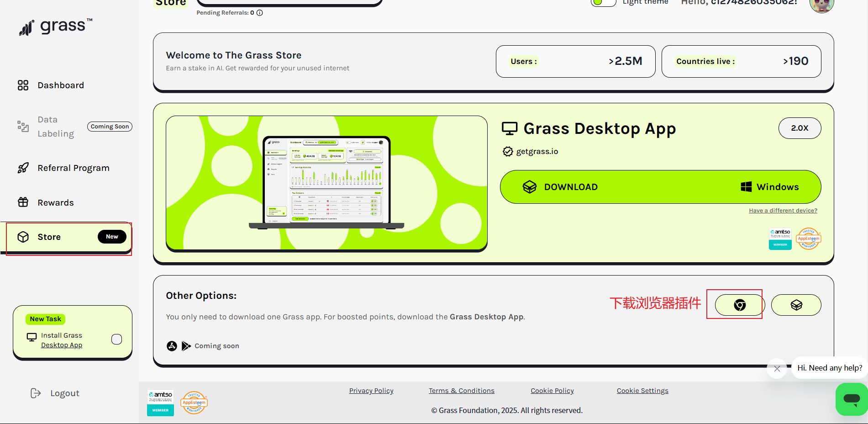Open Cookie Settings link
Screen dimensions: 868x424
point(642,391)
